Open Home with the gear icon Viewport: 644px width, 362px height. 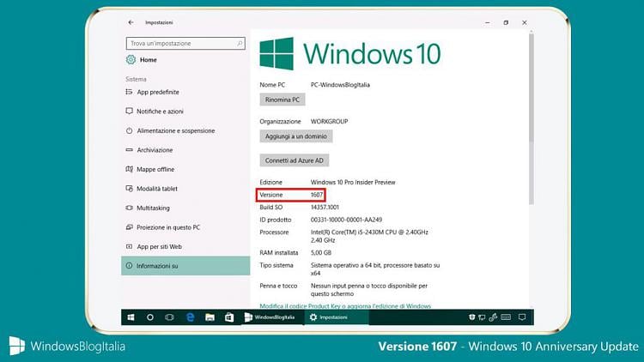142,59
